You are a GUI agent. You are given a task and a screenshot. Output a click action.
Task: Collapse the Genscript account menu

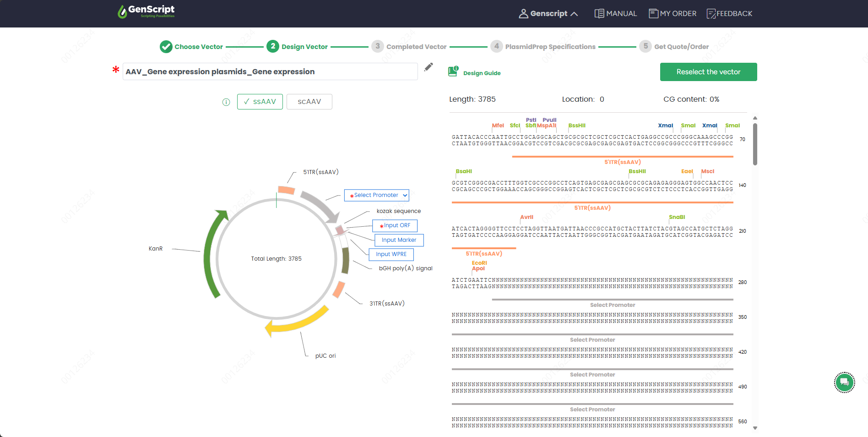point(548,13)
